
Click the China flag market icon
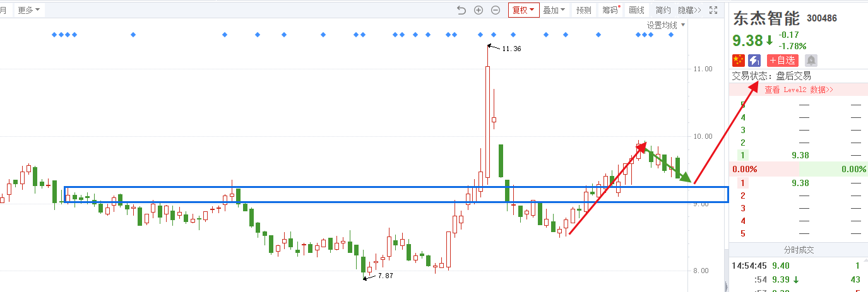coord(738,60)
